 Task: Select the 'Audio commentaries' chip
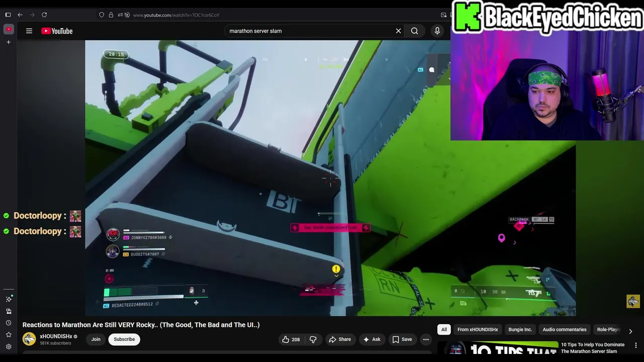pyautogui.click(x=565, y=330)
